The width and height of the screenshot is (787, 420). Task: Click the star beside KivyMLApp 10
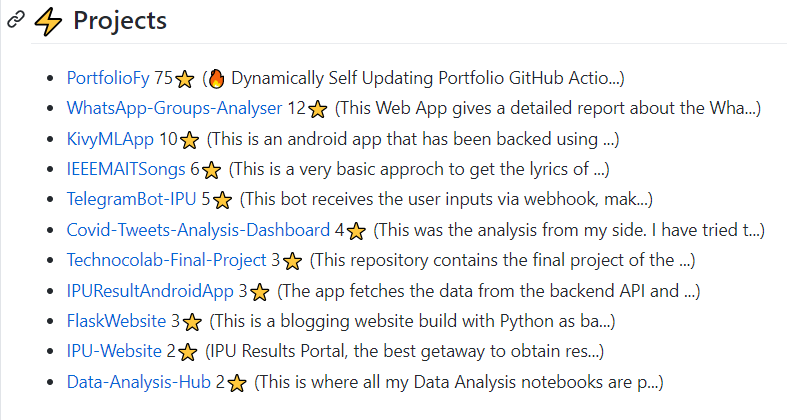point(189,140)
